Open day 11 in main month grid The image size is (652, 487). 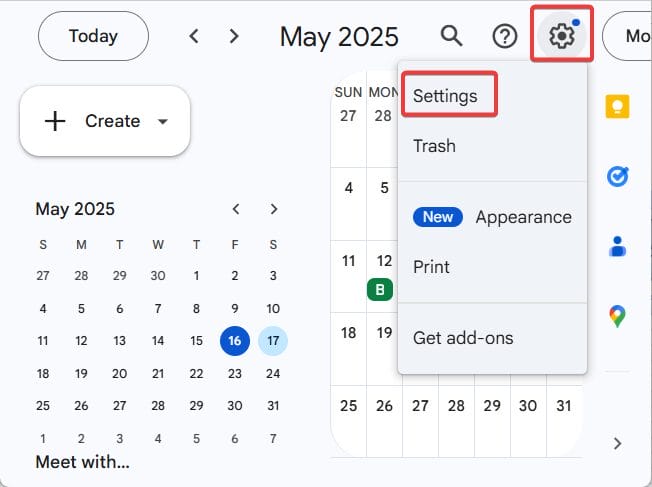(x=348, y=261)
